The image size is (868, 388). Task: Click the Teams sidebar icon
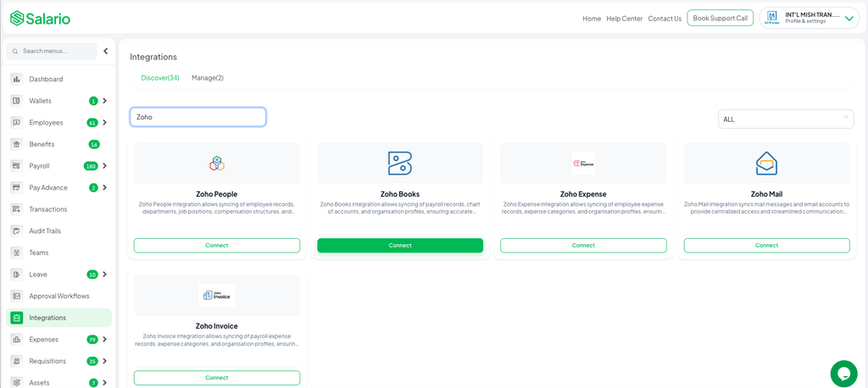click(17, 252)
